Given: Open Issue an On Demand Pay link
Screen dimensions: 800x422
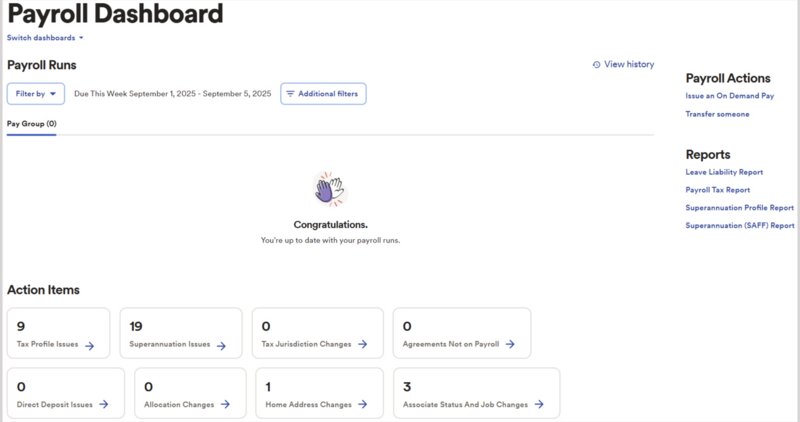Looking at the screenshot, I should (x=730, y=96).
